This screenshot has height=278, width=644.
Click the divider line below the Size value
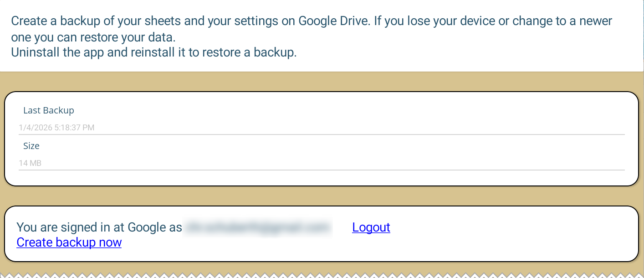[x=319, y=171]
